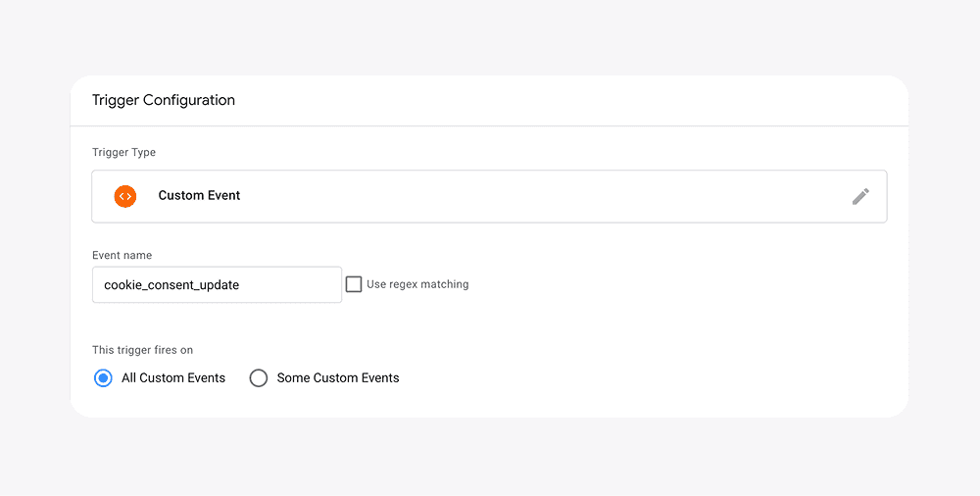
Task: Click the Event name label
Action: coord(122,255)
